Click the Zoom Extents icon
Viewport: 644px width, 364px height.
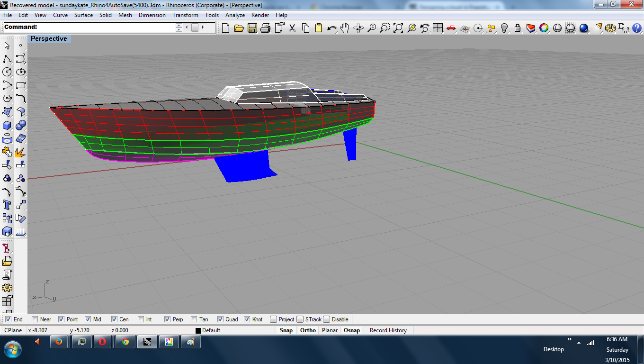click(x=398, y=28)
